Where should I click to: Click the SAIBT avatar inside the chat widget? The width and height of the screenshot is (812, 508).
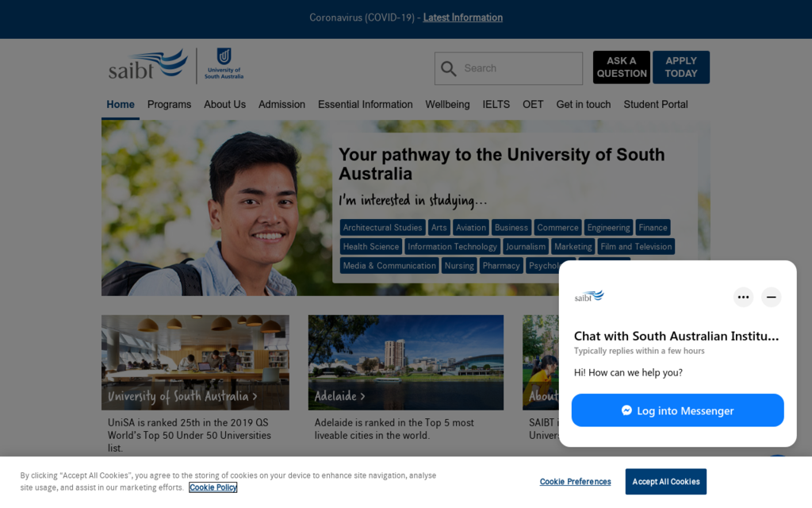(589, 296)
